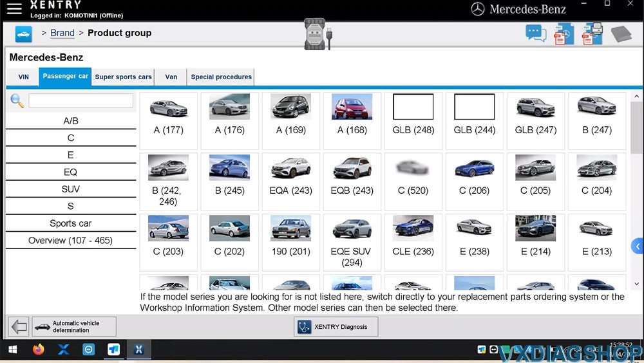
Task: Select the EQB (243) model tile
Action: (352, 181)
